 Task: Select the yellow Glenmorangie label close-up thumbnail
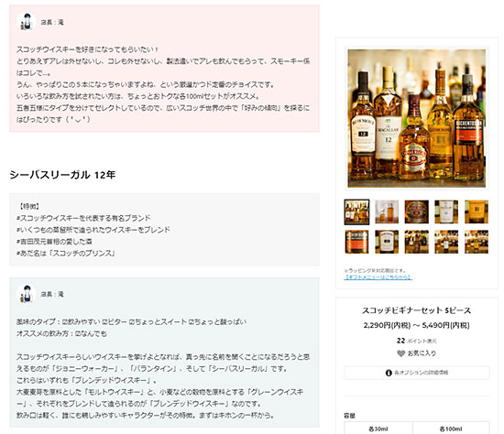[x=477, y=212]
